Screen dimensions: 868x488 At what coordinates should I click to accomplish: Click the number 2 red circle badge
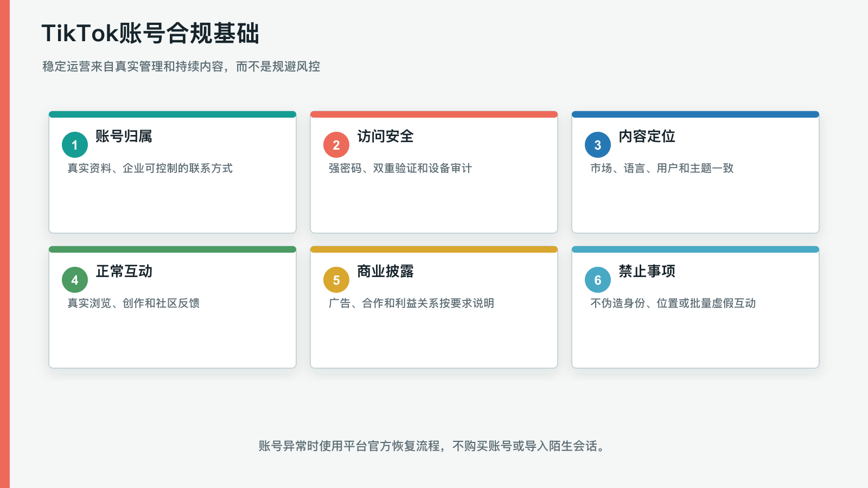(x=336, y=145)
